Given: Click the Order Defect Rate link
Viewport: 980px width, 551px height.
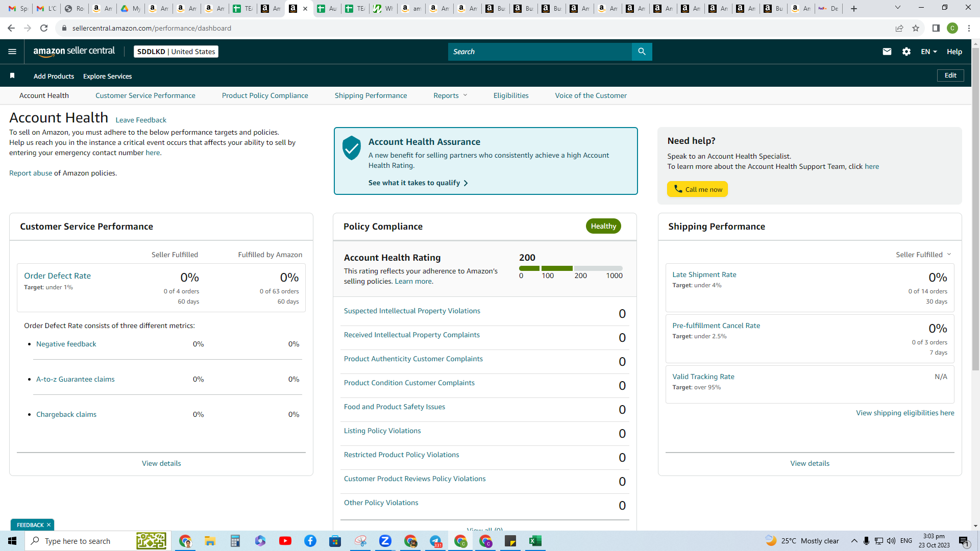Looking at the screenshot, I should click(x=57, y=275).
